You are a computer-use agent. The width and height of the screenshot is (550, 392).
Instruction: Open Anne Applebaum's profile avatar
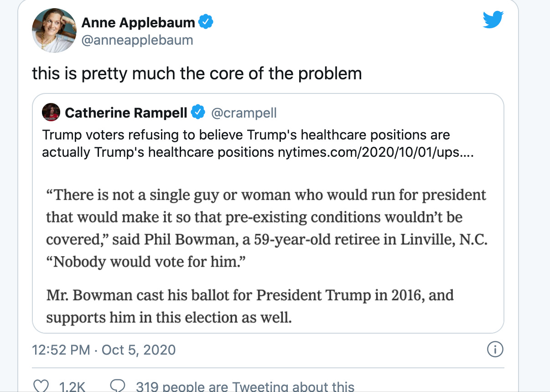[x=54, y=30]
